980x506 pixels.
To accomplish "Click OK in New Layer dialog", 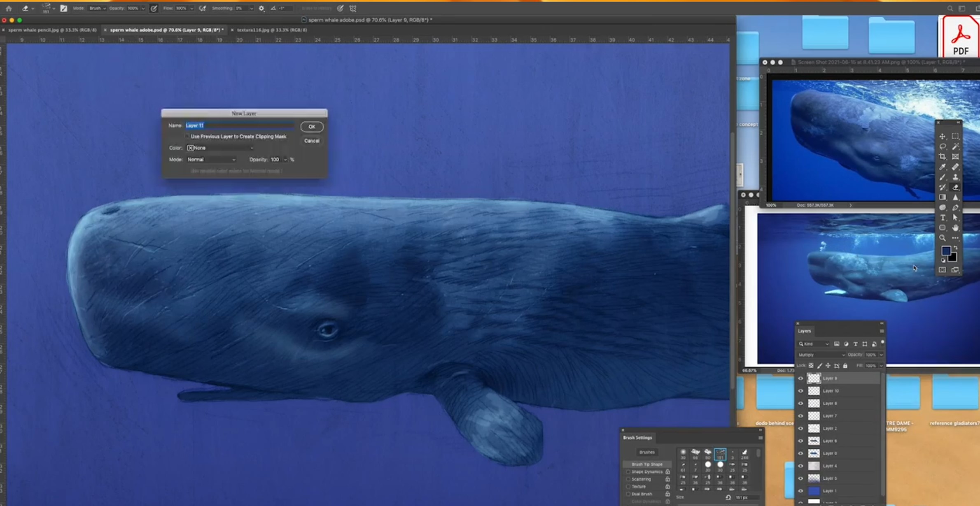I will point(312,127).
